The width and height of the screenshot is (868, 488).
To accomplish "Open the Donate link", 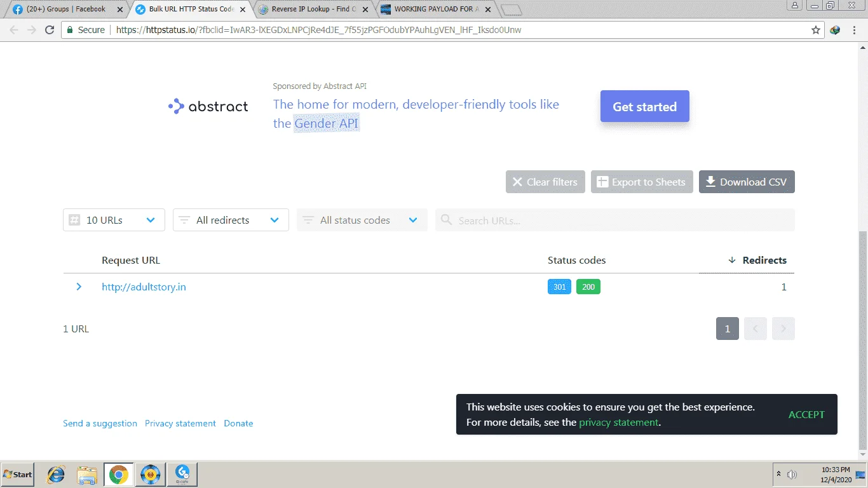I will coord(238,423).
